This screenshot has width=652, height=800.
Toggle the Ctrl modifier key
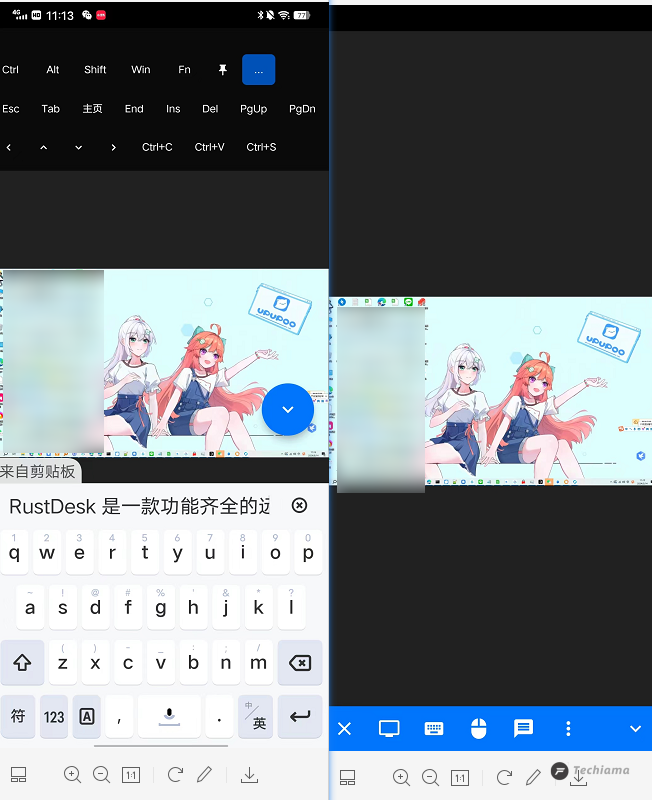(x=10, y=69)
